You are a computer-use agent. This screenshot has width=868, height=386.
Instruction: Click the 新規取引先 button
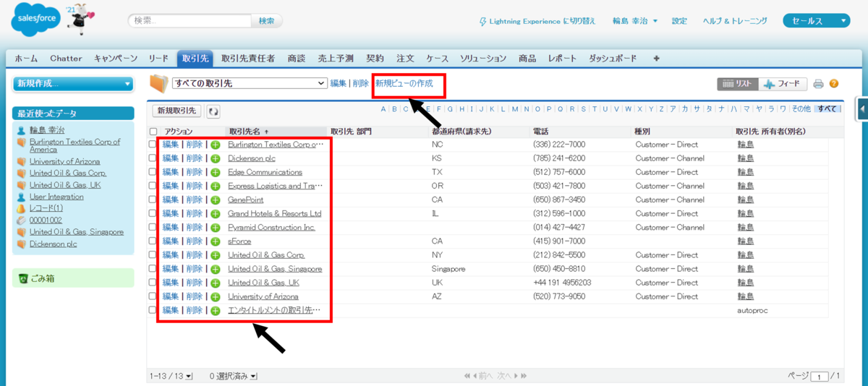coord(177,111)
